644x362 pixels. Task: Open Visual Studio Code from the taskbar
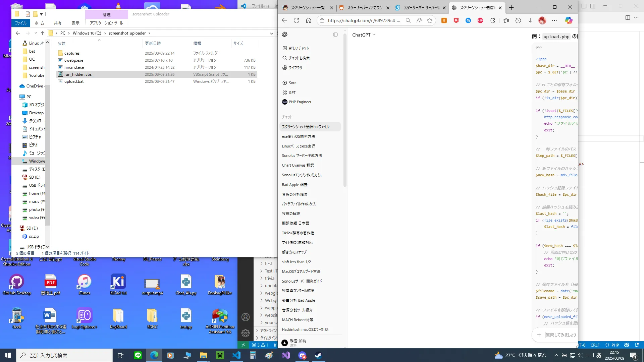[236, 355]
